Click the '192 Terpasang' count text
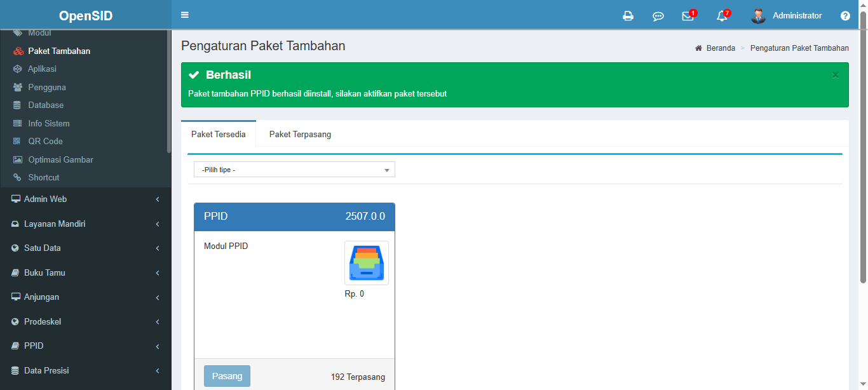 click(x=358, y=377)
